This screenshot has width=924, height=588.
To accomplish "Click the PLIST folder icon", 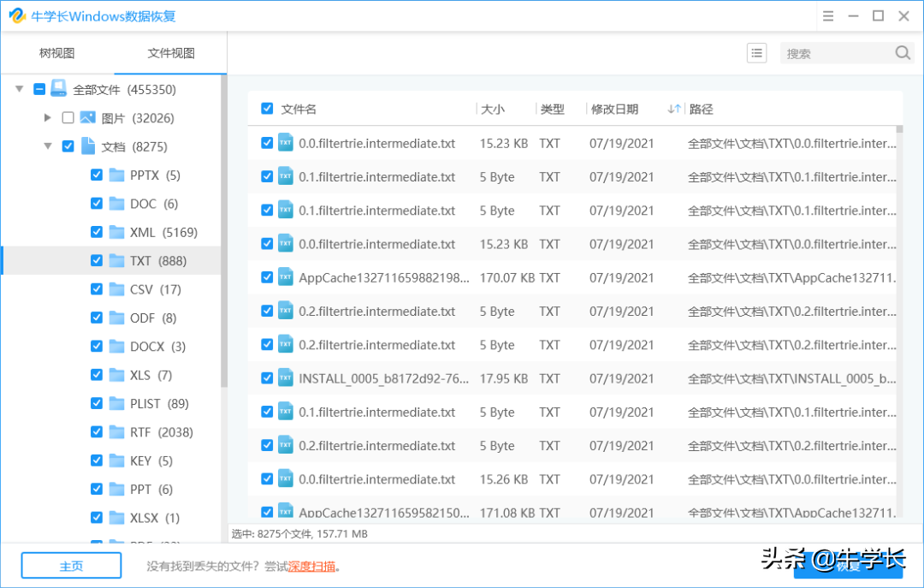I will tap(116, 403).
